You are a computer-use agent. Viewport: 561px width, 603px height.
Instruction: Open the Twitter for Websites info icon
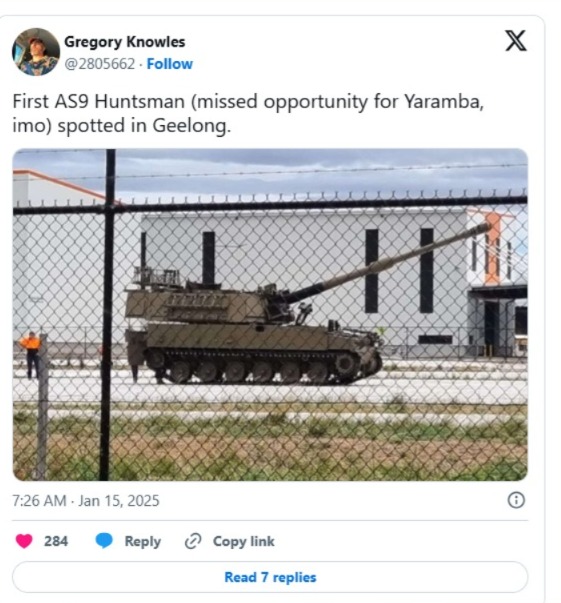(516, 500)
